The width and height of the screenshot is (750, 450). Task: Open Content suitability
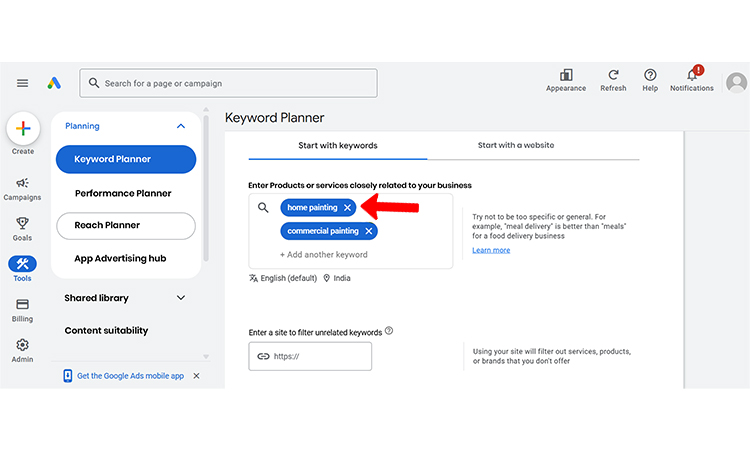pos(106,330)
